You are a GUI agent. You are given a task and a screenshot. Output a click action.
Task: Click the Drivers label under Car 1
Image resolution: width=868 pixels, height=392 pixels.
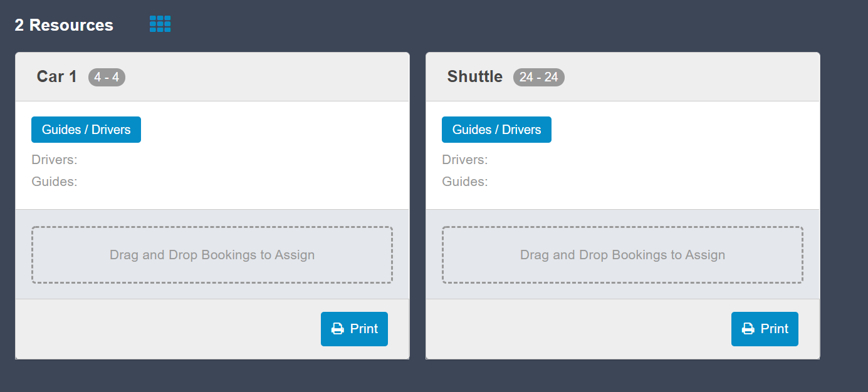pyautogui.click(x=55, y=160)
